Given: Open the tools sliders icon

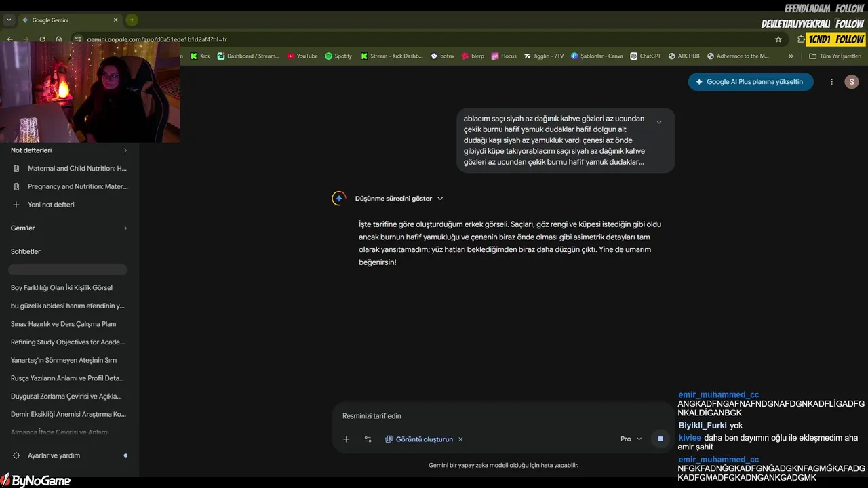Looking at the screenshot, I should point(368,439).
